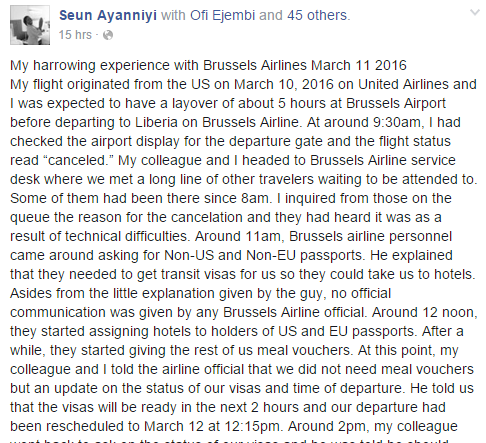Click 'March 11 2016' in the heading

(x=359, y=65)
